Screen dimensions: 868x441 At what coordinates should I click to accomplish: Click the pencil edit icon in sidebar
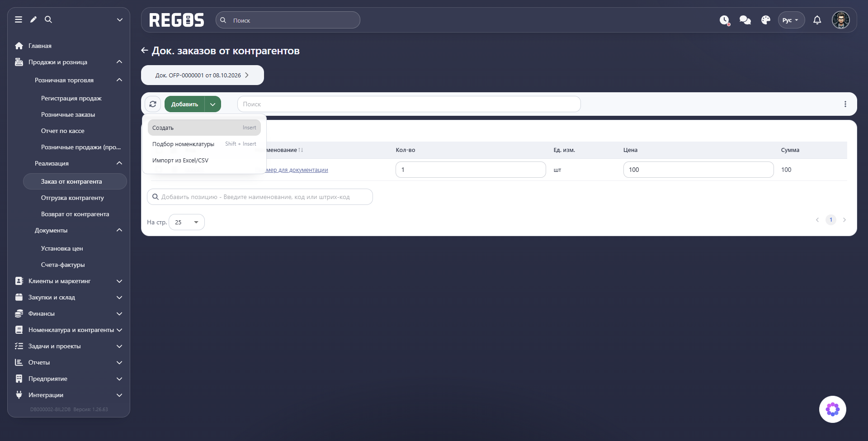click(x=33, y=19)
